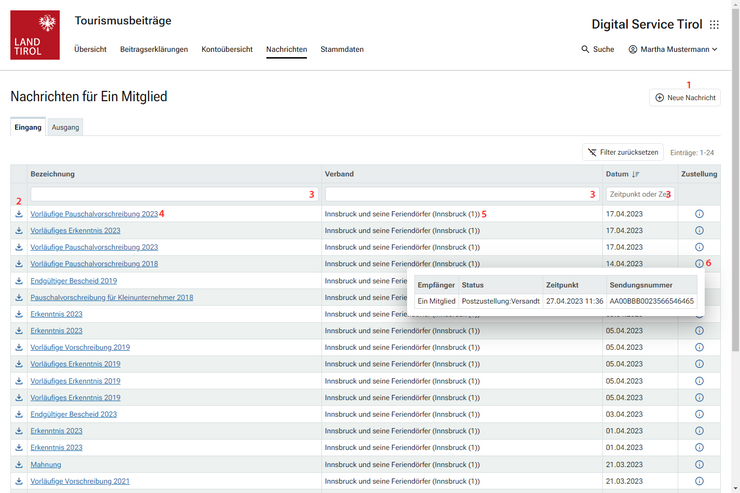
Task: Download Endgültiger Bescheid 2023 file
Action: (x=19, y=414)
